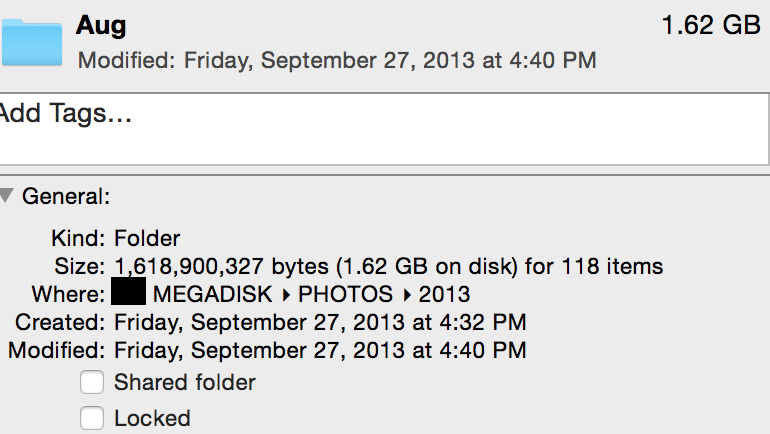Click the Kind value Folder
Image resolution: width=770 pixels, height=434 pixels.
(x=147, y=239)
